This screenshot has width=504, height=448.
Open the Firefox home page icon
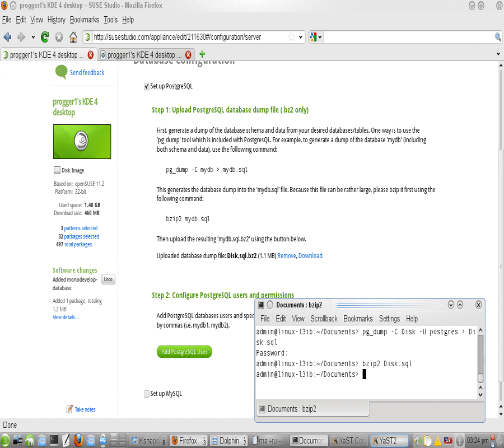(73, 38)
